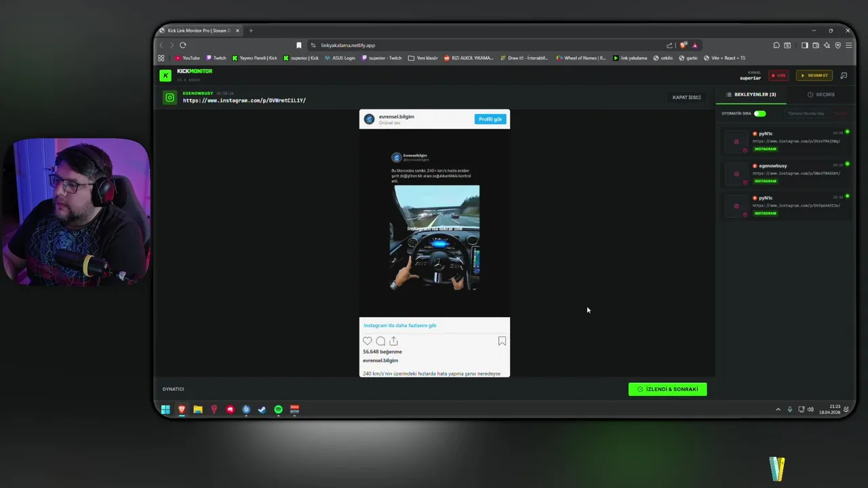
Task: Open the Brave Wallet icon
Action: [x=816, y=45]
